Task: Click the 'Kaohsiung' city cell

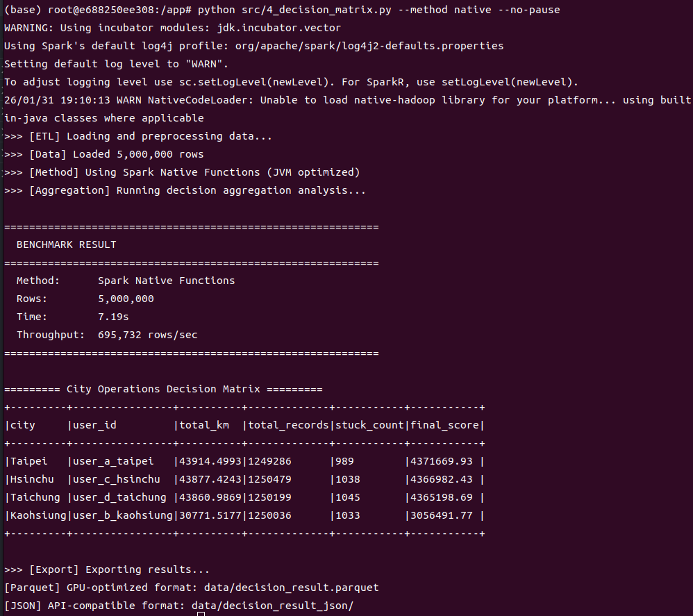Action: 38,516
